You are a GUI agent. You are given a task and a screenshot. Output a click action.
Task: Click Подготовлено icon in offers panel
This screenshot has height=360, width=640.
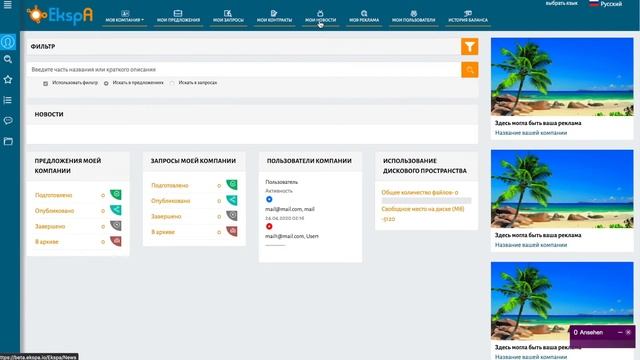116,195
